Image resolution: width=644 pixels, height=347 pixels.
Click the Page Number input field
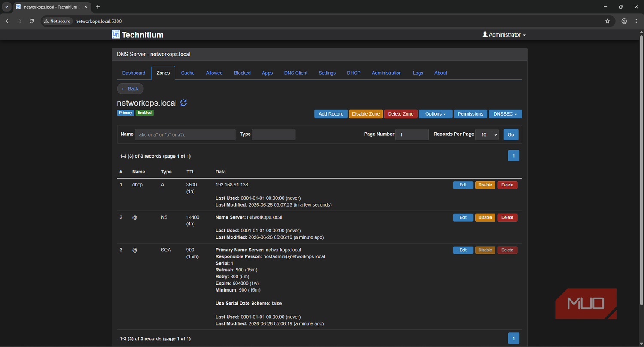click(x=412, y=134)
